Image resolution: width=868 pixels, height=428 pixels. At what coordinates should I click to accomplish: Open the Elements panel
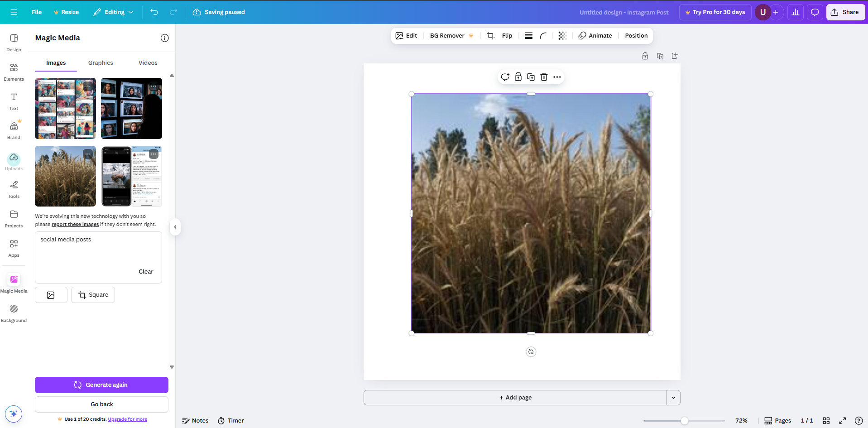point(14,72)
